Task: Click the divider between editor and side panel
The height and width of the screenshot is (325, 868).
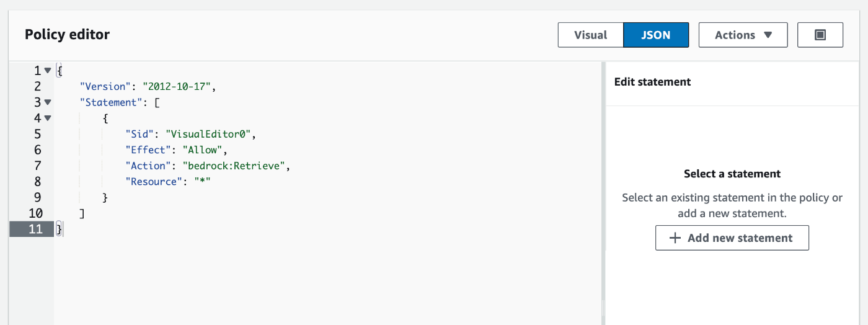Action: tap(603, 193)
